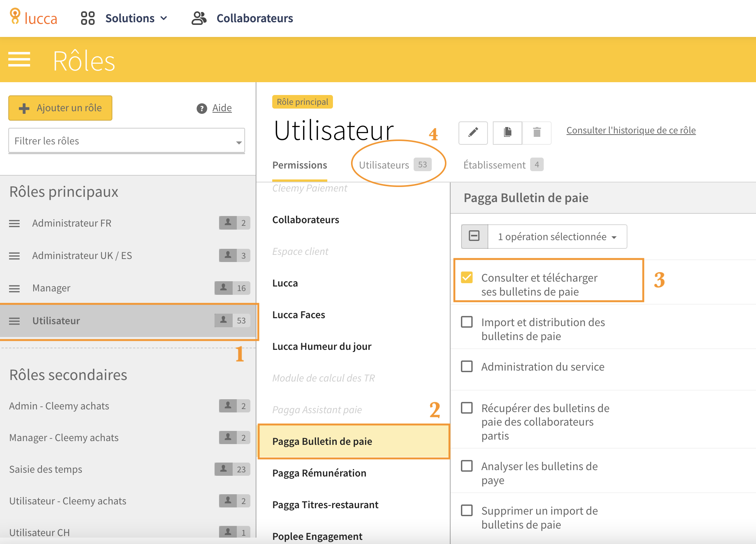Open the Solutions grid icon
This screenshot has width=756, height=544.
coord(87,18)
